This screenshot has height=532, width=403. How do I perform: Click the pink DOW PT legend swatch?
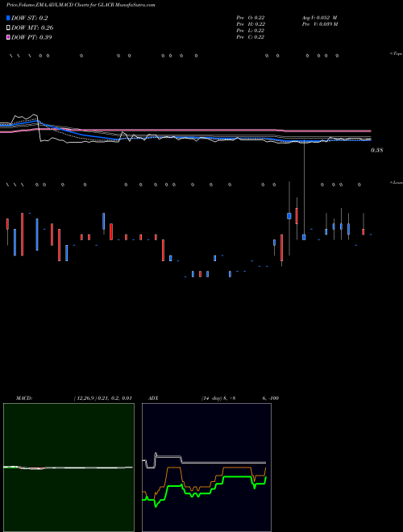(x=8, y=37)
